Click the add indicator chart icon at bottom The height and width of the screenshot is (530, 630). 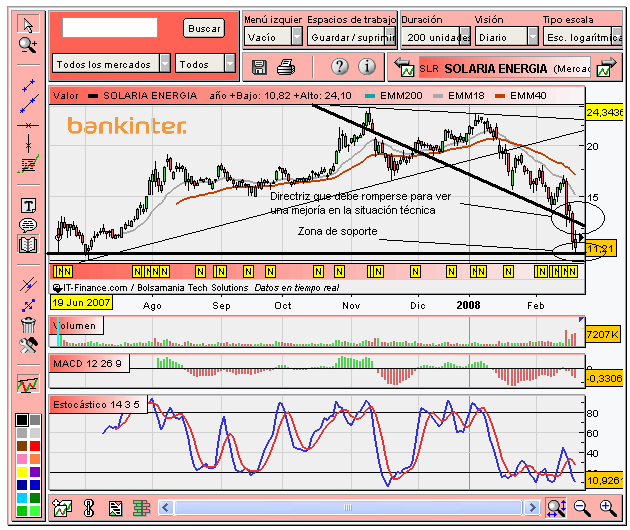pyautogui.click(x=62, y=508)
